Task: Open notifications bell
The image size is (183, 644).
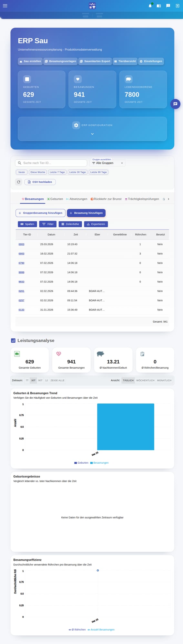Action: 150,6
